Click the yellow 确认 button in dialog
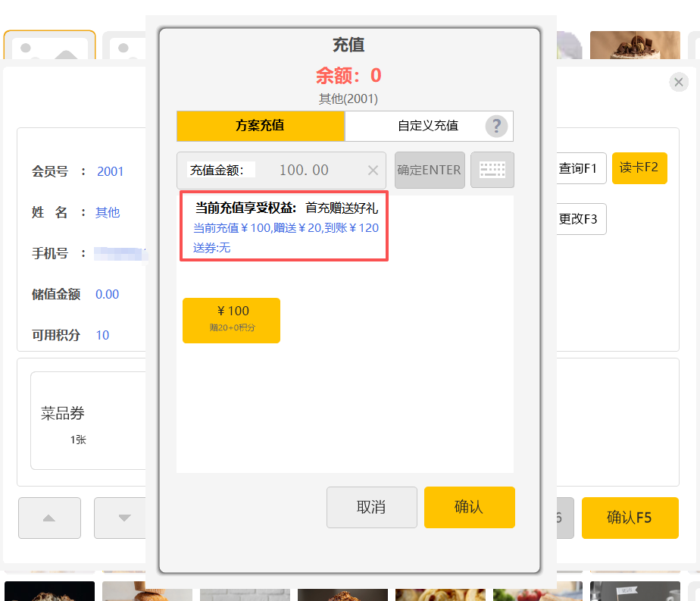Image resolution: width=700 pixels, height=601 pixels. (x=469, y=507)
